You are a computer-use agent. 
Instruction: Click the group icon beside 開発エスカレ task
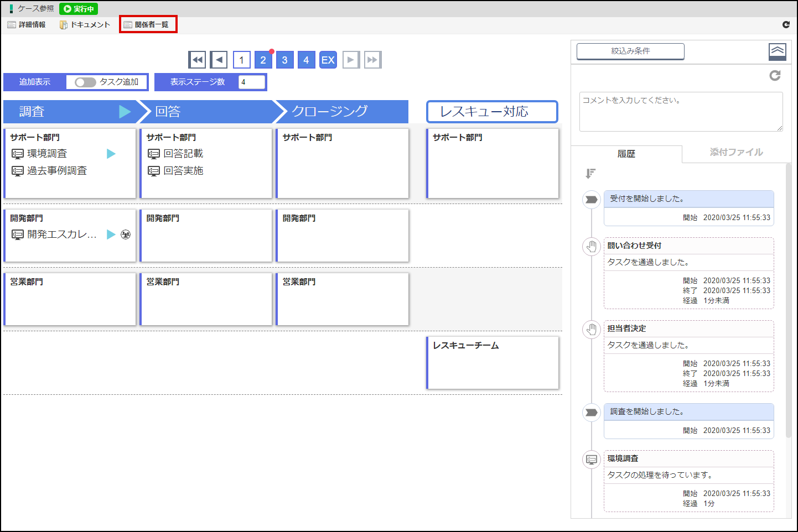tap(126, 234)
